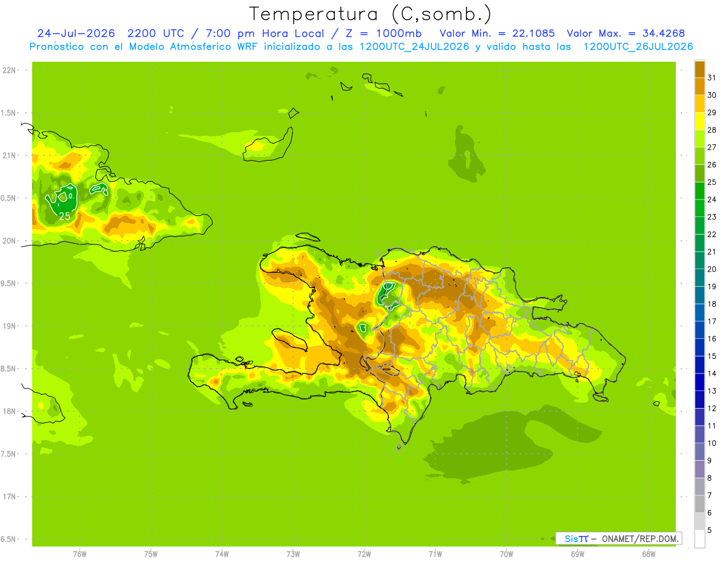Click the "25" color bar label
This screenshot has width=728, height=562.
click(x=712, y=182)
